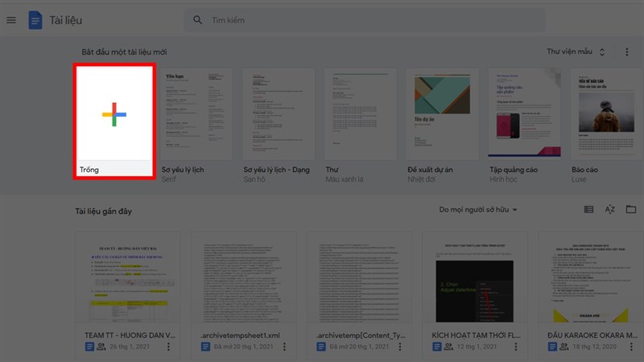
Task: Open ĐẦU KARAOKE OKARA M... document thumbnail
Action: pyautogui.click(x=591, y=277)
